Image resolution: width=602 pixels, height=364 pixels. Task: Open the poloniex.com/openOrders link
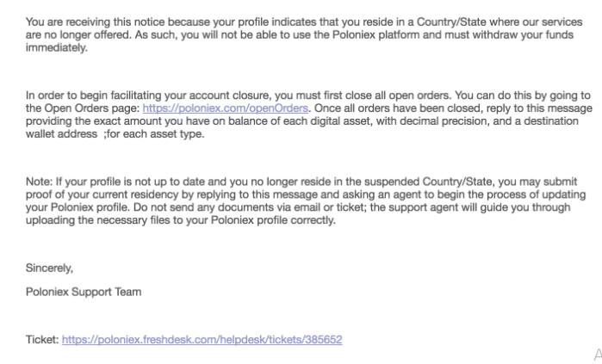[x=225, y=108]
